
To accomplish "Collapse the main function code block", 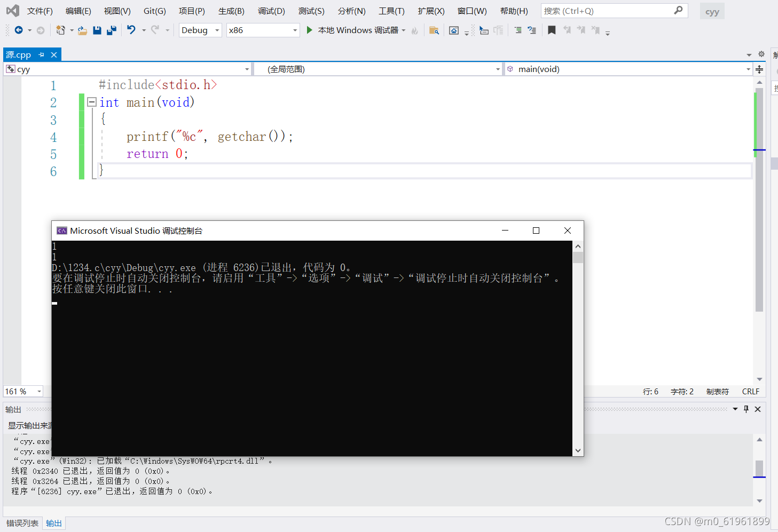I will 92,102.
